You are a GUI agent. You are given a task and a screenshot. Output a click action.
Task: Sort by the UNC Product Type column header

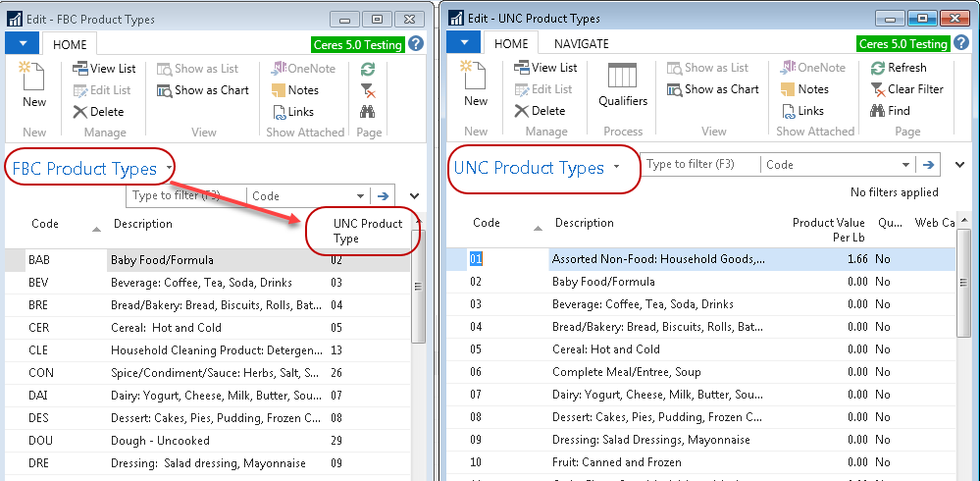367,231
